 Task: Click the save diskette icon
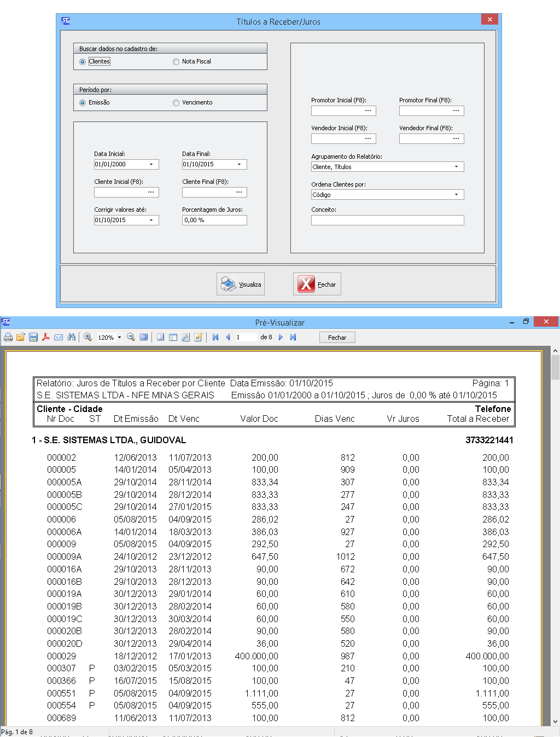click(x=33, y=338)
